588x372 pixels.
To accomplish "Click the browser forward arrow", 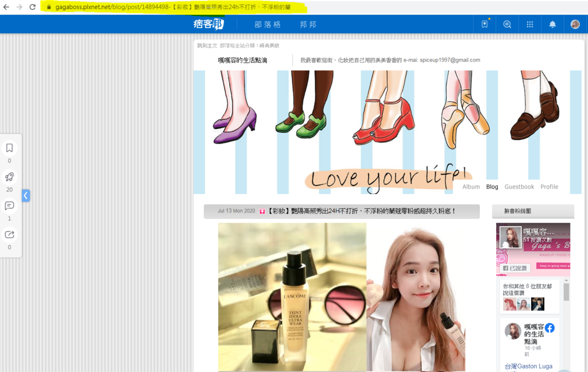I will tap(19, 7).
